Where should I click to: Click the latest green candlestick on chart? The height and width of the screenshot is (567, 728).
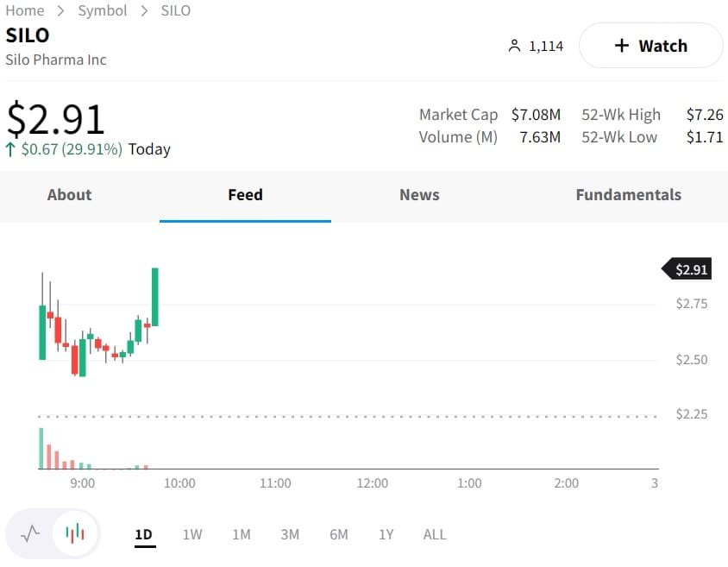click(155, 297)
